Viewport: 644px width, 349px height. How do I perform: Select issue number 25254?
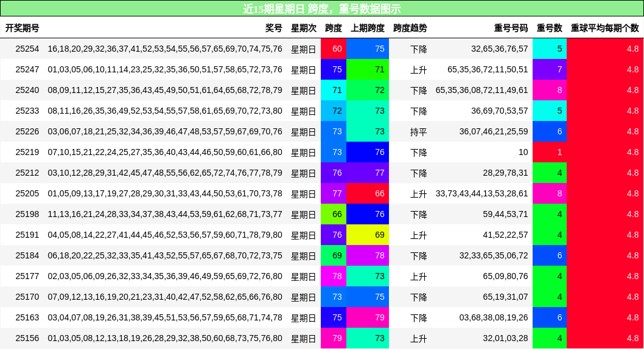(27, 49)
